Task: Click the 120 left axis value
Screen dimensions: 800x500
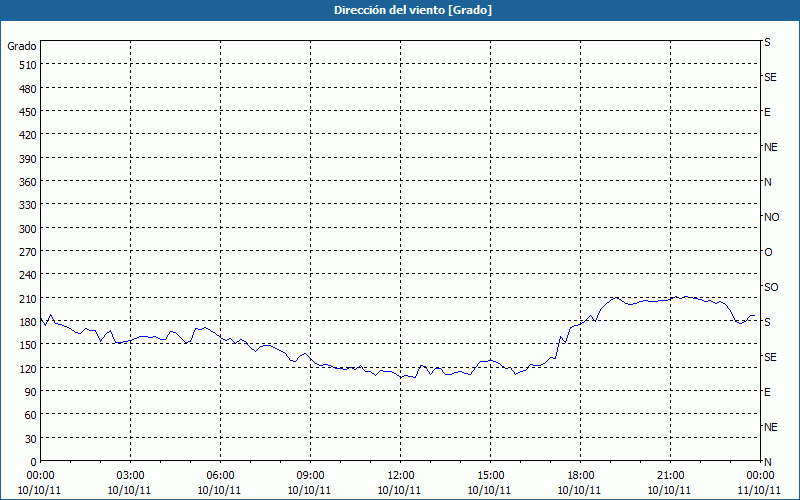Action: click(28, 369)
